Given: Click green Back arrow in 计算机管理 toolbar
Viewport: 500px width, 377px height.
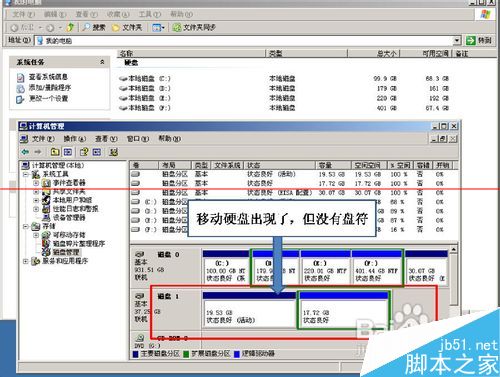Looking at the screenshot, I should pos(25,152).
